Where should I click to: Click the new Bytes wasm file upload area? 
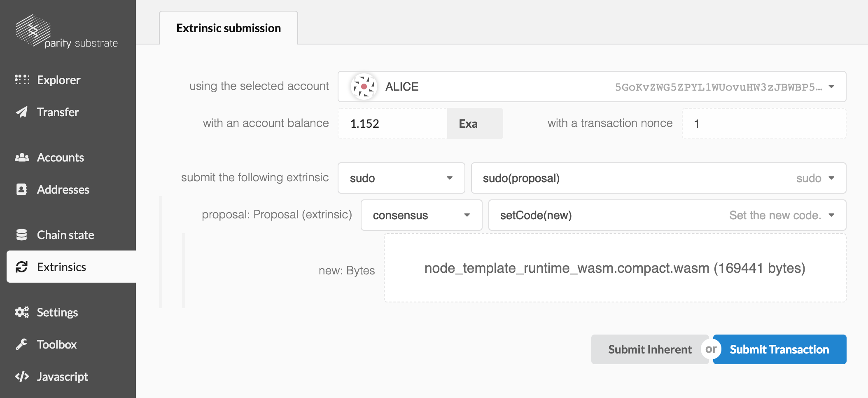point(615,268)
